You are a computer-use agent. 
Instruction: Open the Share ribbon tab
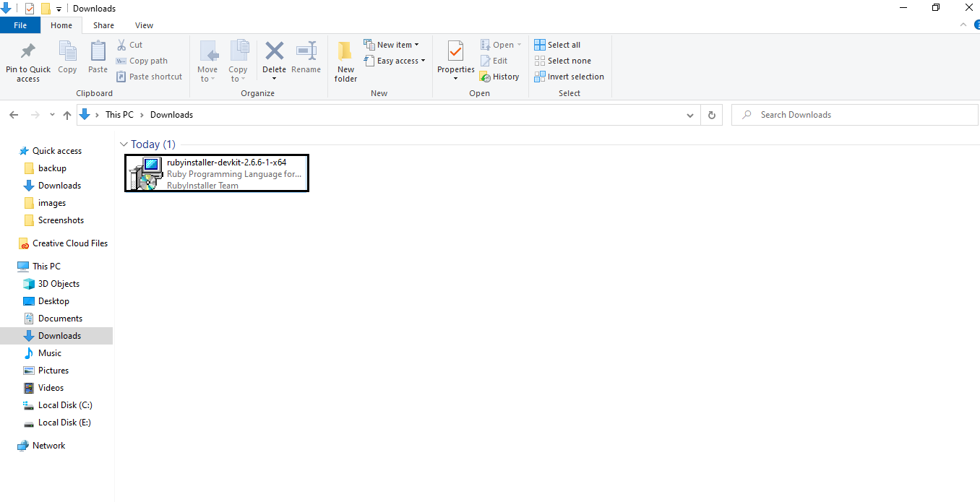click(x=103, y=25)
